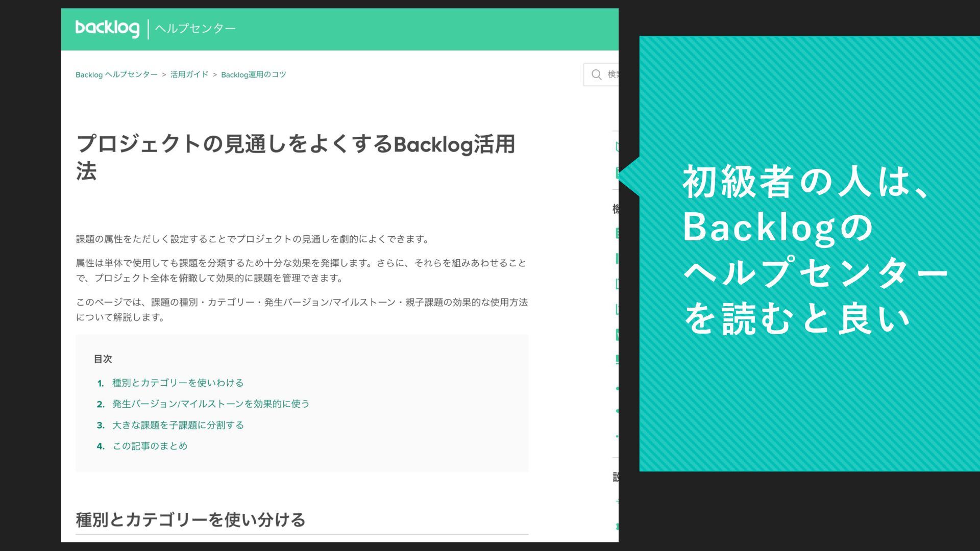980x551 pixels.
Task: Jump to 種別とカテゴリーを使いわける section
Action: pyautogui.click(x=178, y=383)
